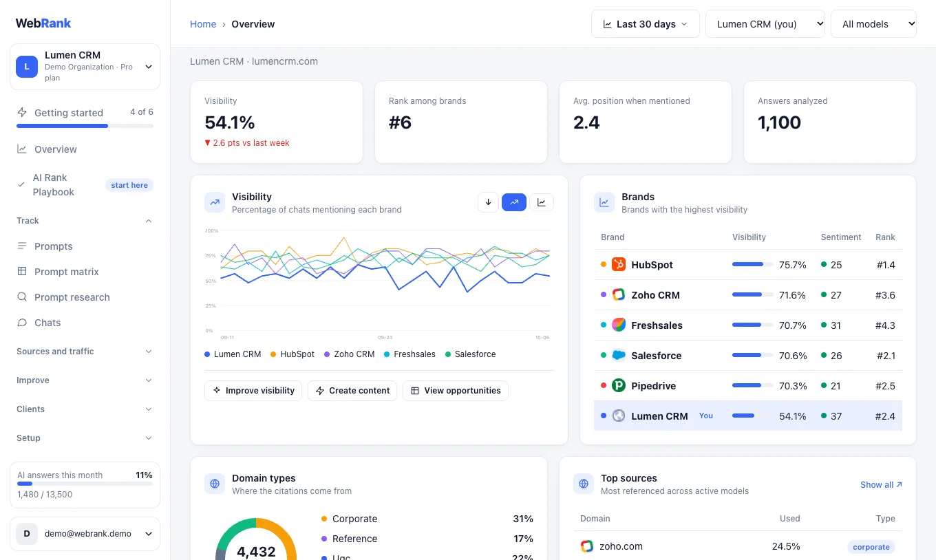Open the Last 30 days date range dropdown
Screen dimensions: 936x560
tap(646, 24)
